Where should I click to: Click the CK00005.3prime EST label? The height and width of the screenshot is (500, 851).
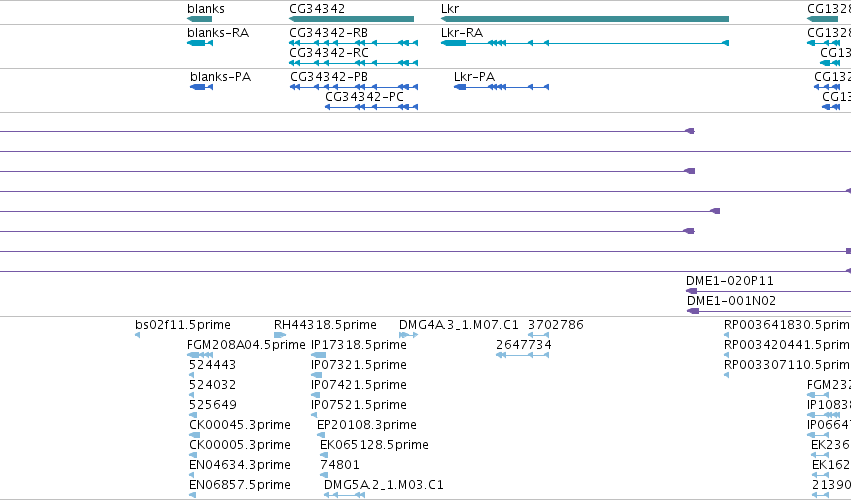click(240, 445)
